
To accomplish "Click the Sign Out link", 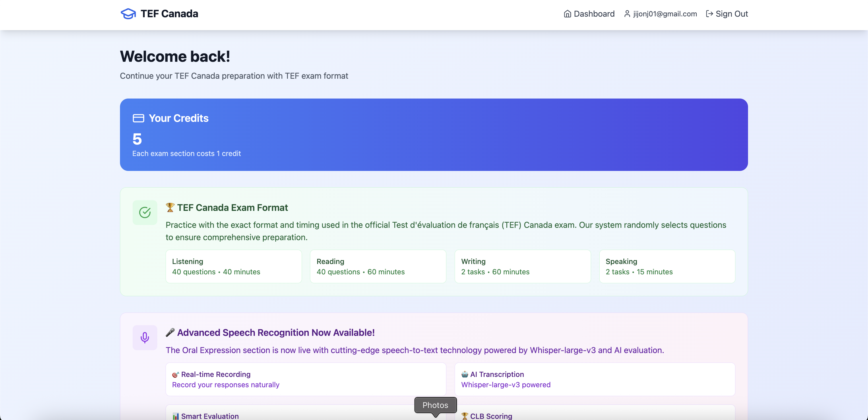I will pos(731,14).
